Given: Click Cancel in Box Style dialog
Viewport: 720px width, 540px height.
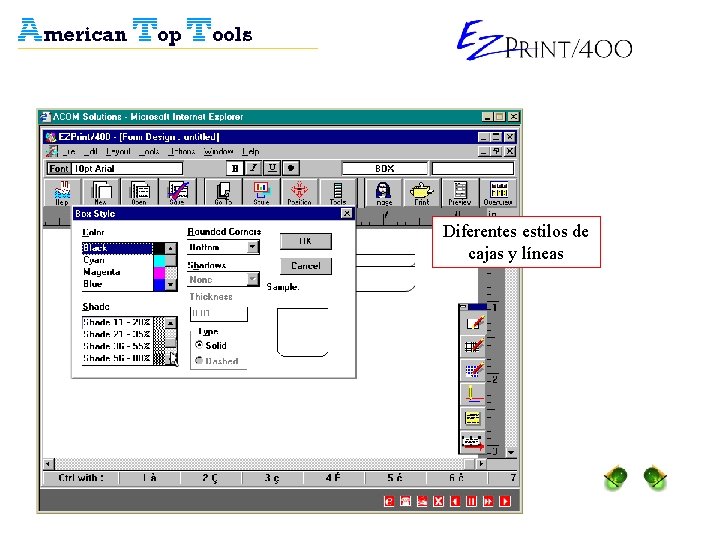Looking at the screenshot, I should pyautogui.click(x=306, y=266).
